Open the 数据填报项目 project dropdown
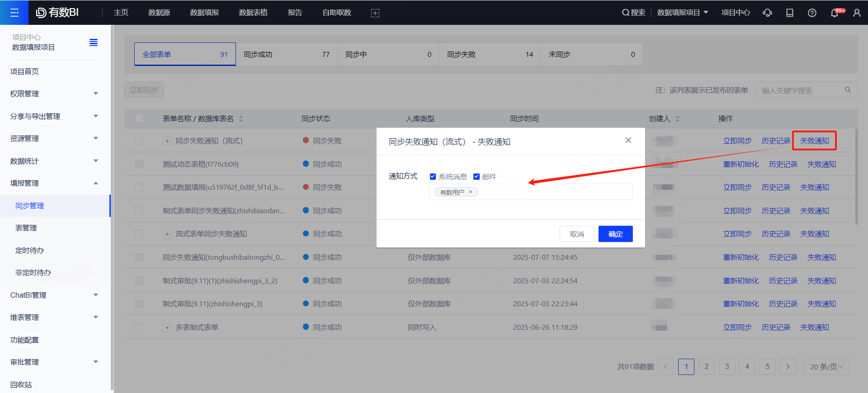This screenshot has height=393, width=868. tap(682, 13)
